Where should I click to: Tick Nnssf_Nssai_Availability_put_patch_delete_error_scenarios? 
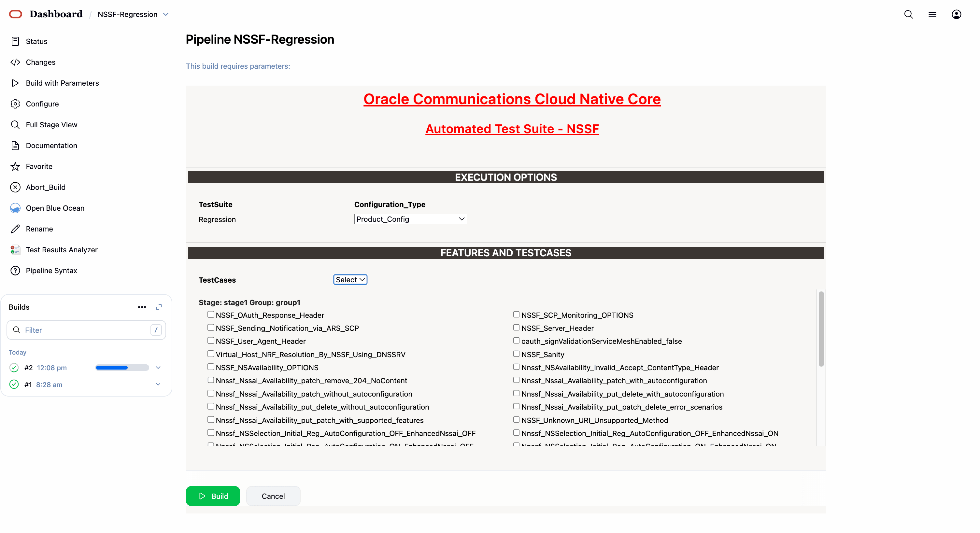[516, 406]
